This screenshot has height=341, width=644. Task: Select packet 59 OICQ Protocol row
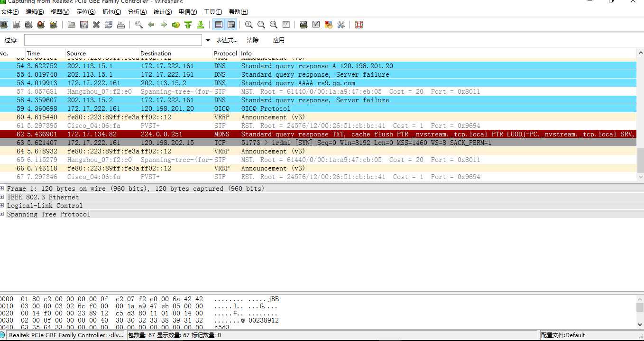318,108
